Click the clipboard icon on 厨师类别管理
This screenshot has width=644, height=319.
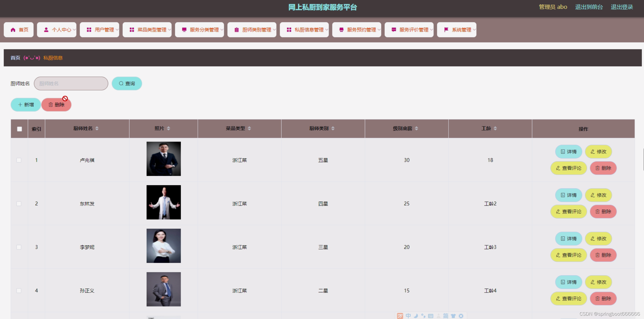(237, 30)
